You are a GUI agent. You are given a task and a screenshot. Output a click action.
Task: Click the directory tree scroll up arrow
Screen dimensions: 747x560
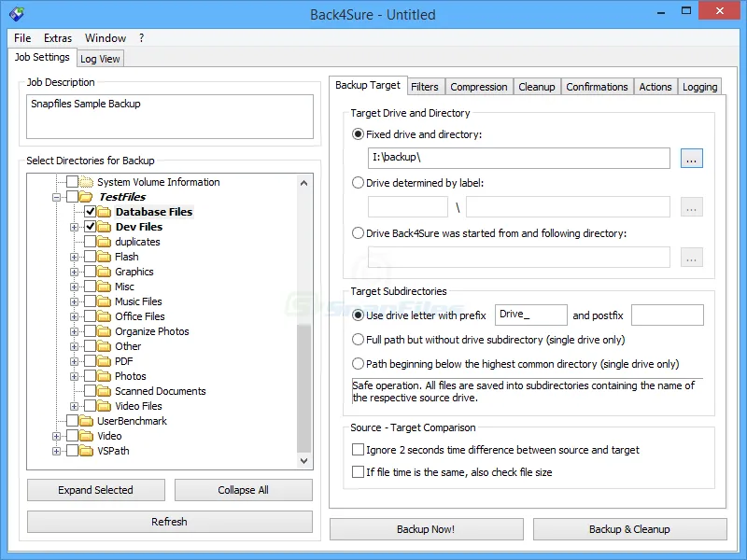tap(304, 183)
